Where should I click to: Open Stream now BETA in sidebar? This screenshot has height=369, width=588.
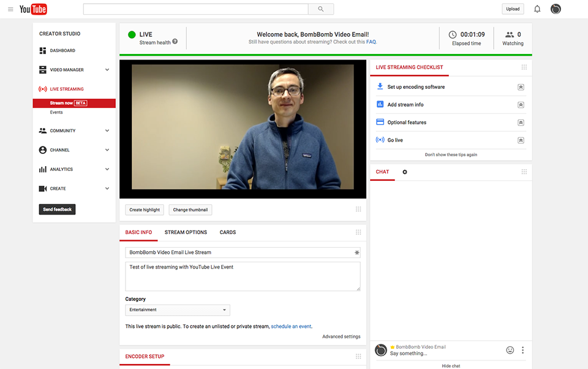tap(74, 103)
